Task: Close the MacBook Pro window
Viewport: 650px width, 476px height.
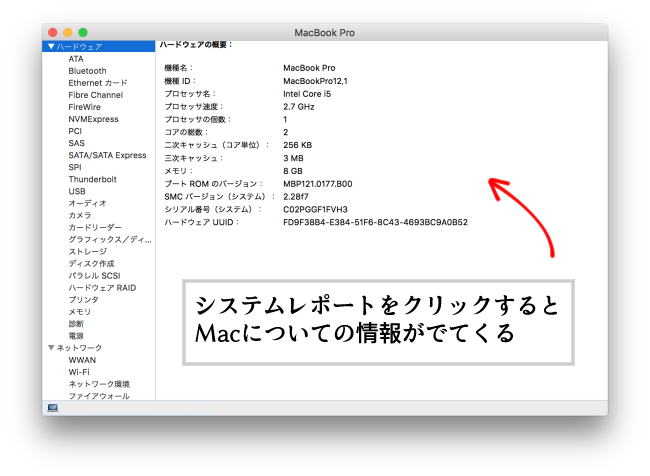Action: [53, 32]
